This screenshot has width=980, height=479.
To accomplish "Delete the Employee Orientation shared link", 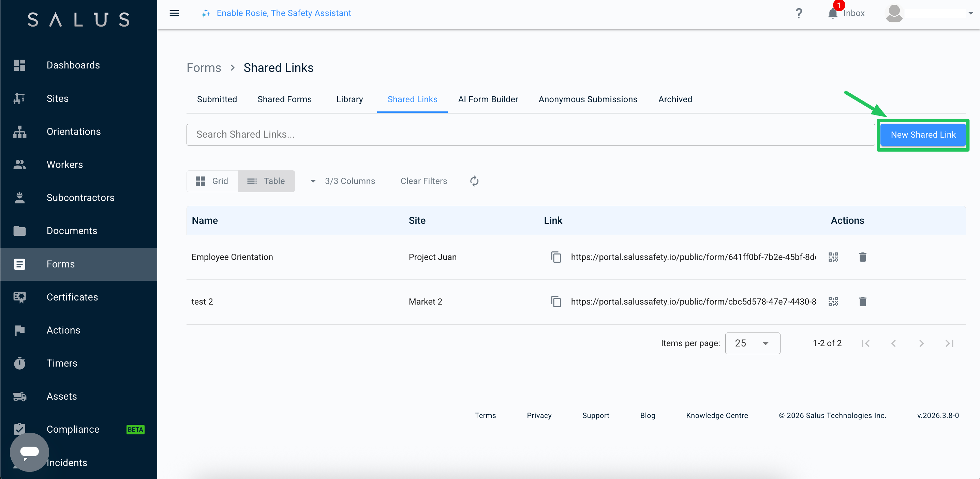I will coord(862,257).
